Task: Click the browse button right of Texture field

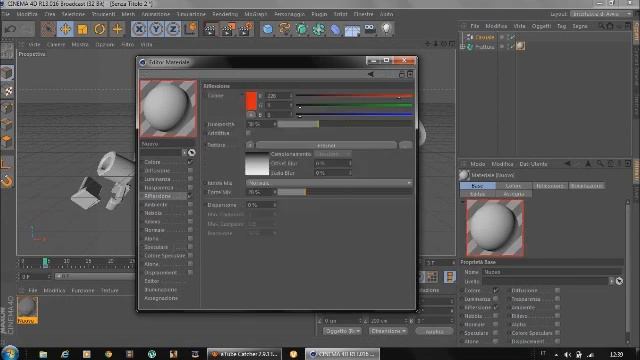Action: click(x=405, y=145)
